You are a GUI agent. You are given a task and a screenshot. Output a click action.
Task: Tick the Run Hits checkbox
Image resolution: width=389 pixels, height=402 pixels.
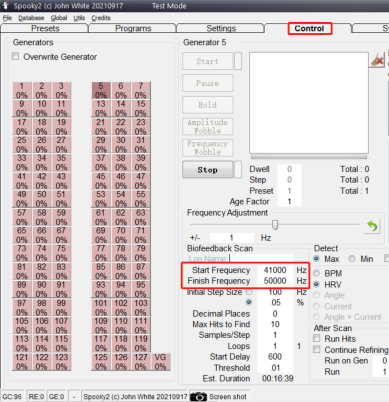pos(317,338)
